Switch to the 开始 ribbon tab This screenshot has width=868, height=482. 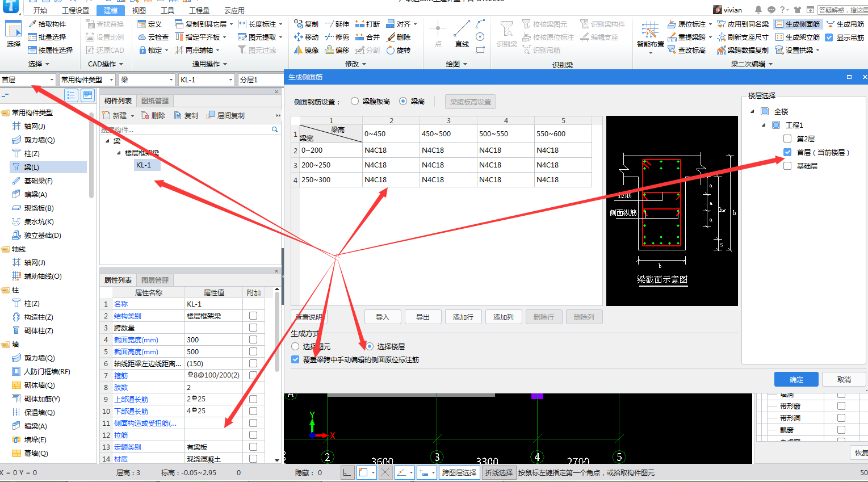tap(40, 10)
